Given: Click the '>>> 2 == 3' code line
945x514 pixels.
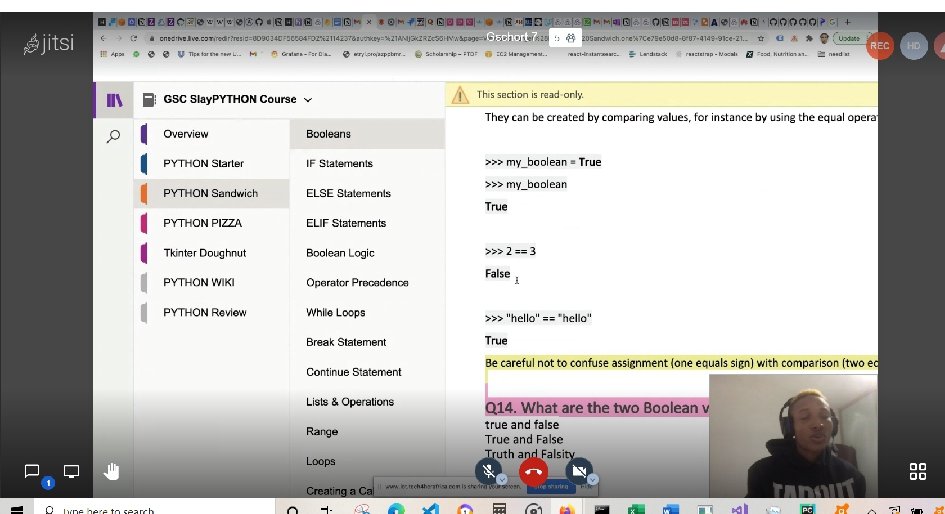Looking at the screenshot, I should click(510, 251).
